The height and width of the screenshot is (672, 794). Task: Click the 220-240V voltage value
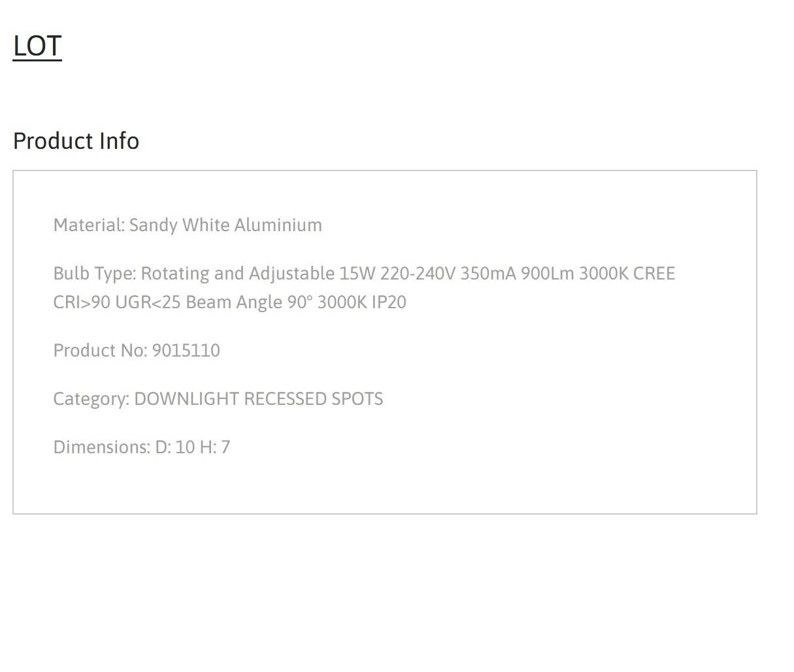[x=418, y=273]
